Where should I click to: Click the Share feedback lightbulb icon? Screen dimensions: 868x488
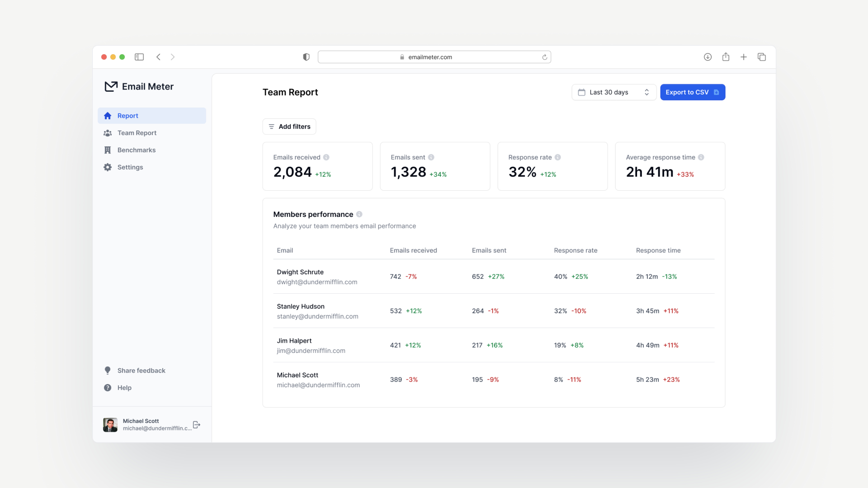[108, 371]
